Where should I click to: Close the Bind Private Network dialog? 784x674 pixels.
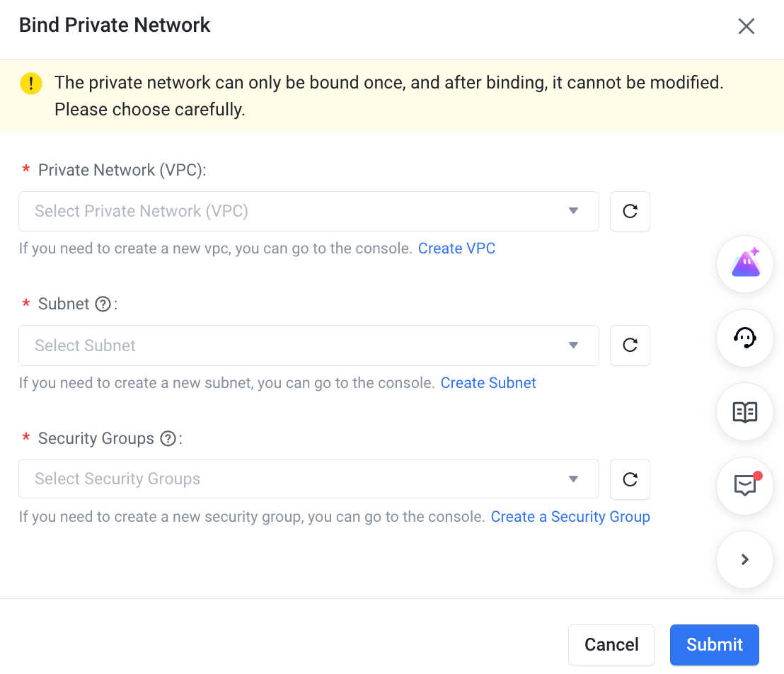(x=746, y=26)
